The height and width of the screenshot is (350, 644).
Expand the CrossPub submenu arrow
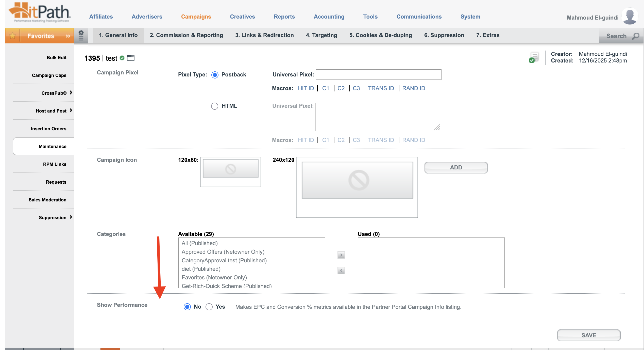(71, 93)
